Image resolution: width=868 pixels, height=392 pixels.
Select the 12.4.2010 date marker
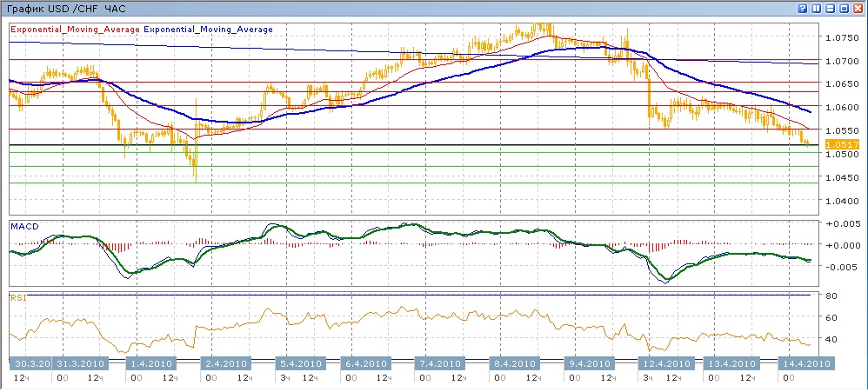[667, 363]
